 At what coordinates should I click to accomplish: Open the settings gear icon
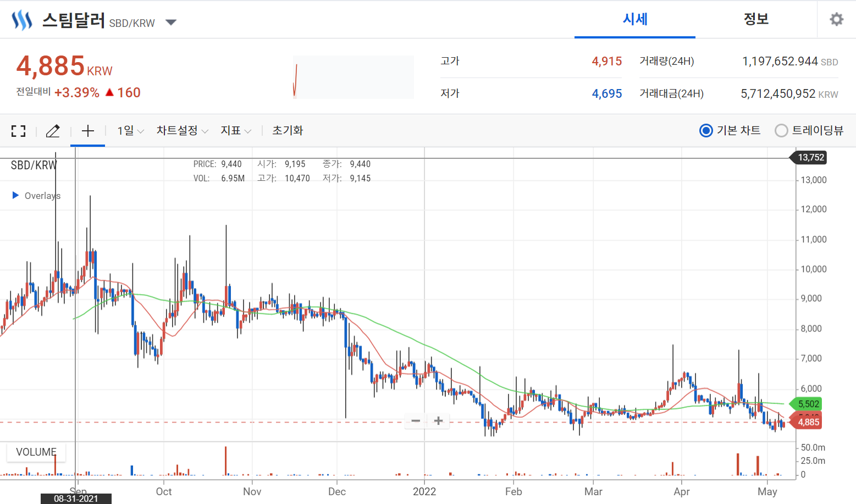pos(836,20)
